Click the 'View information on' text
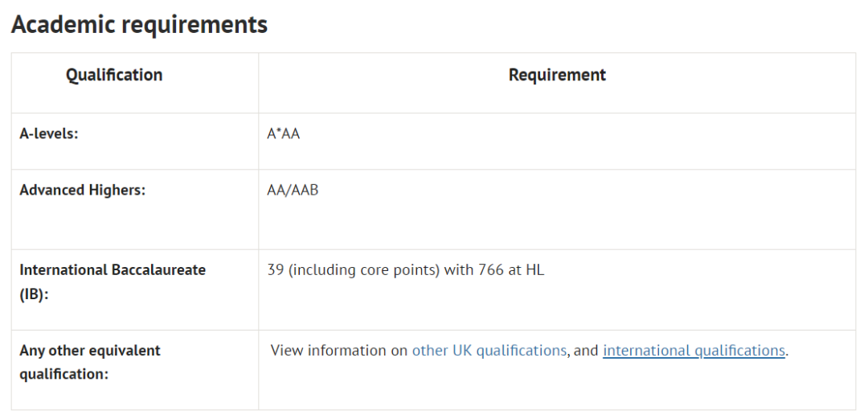The width and height of the screenshot is (868, 419). [x=339, y=351]
